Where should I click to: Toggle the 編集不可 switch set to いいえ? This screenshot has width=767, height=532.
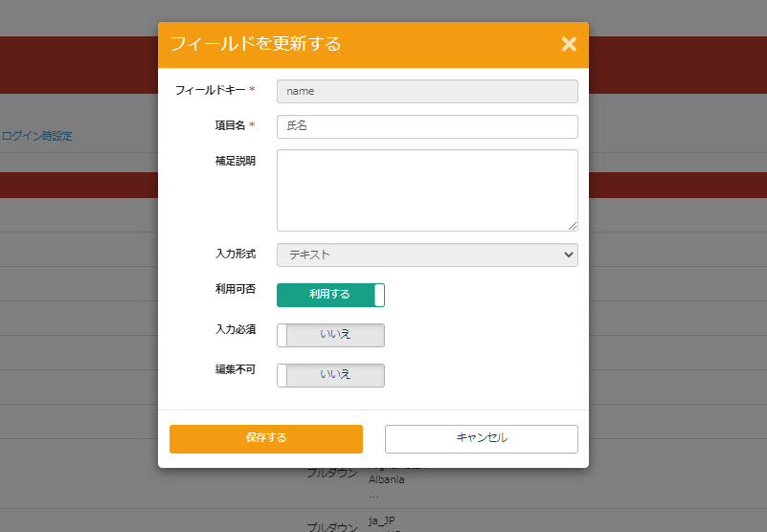tap(330, 375)
